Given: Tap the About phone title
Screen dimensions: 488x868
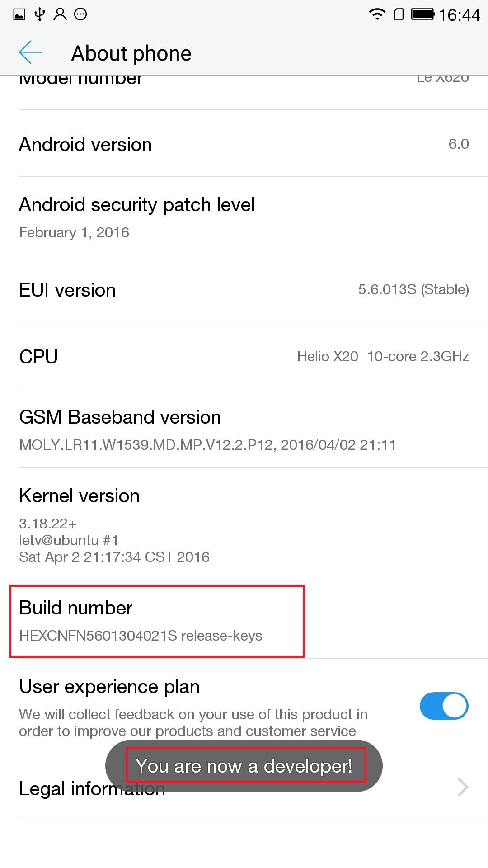Looking at the screenshot, I should click(x=131, y=53).
